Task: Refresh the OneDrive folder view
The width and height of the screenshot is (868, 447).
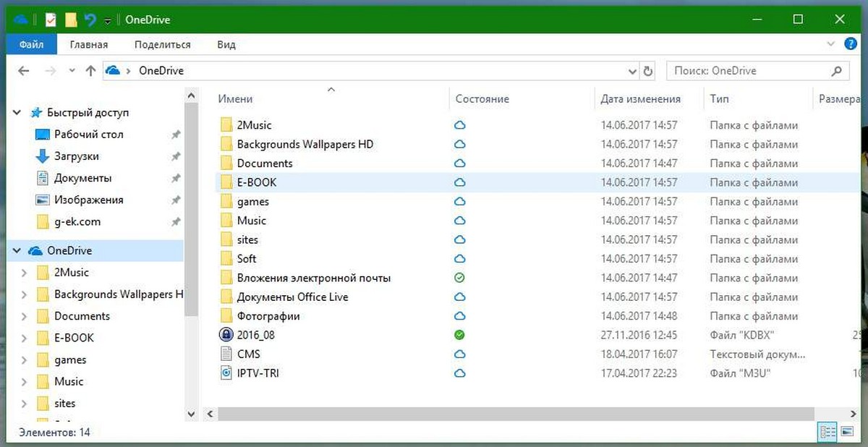Action: pyautogui.click(x=648, y=71)
